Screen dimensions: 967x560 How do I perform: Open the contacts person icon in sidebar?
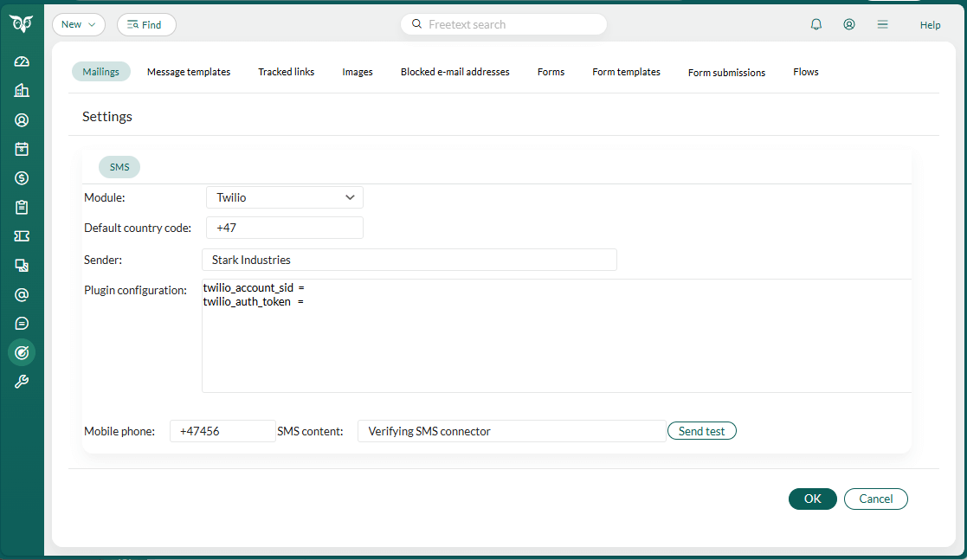(x=21, y=119)
